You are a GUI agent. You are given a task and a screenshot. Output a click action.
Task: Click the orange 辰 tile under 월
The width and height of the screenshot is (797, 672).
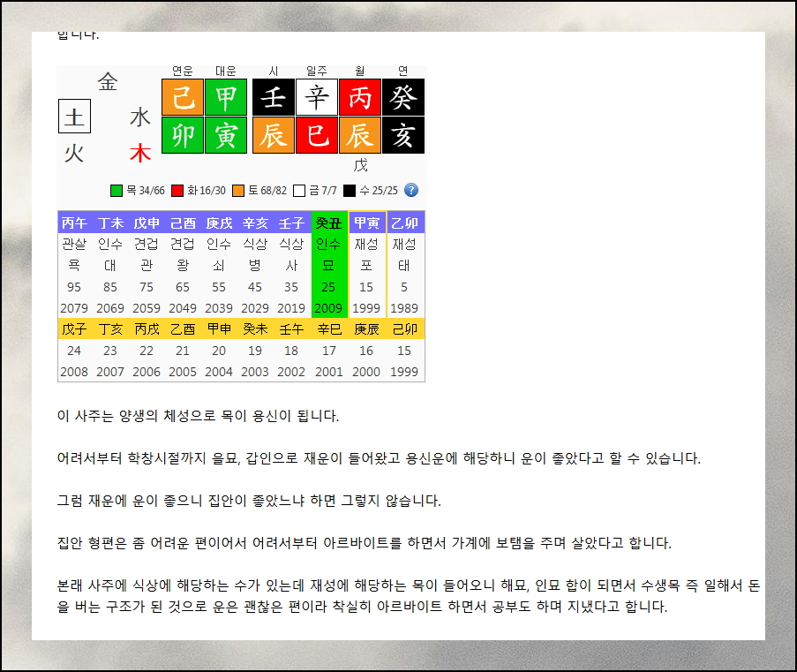tap(360, 135)
